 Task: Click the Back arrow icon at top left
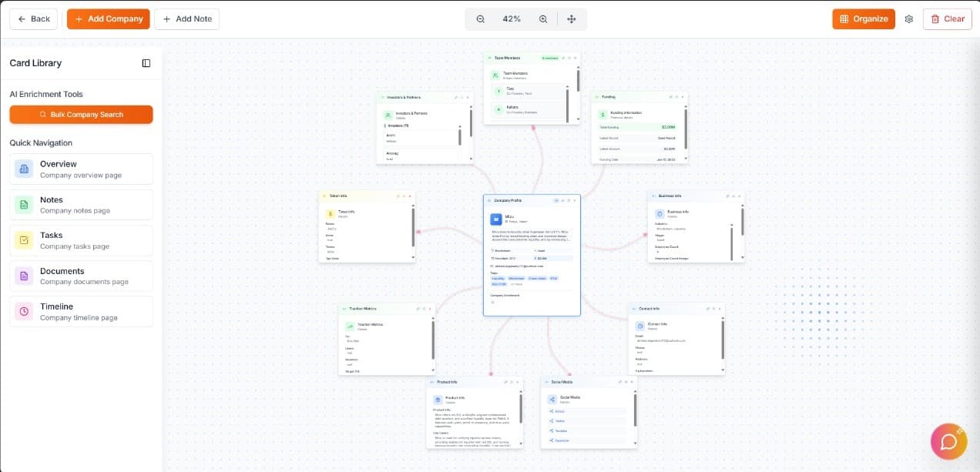22,18
